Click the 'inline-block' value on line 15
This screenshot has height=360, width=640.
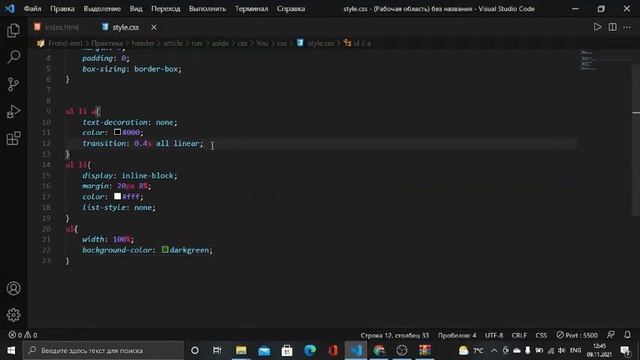(148, 176)
